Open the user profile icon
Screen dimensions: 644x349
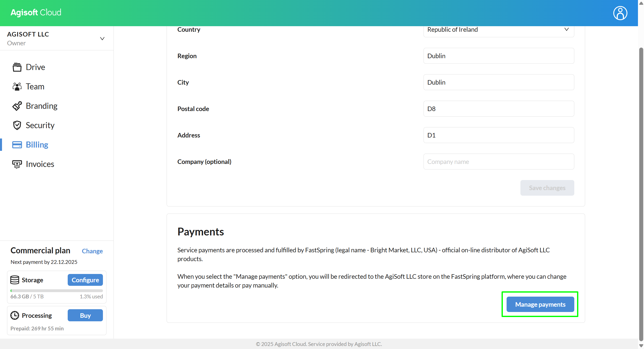coord(620,13)
